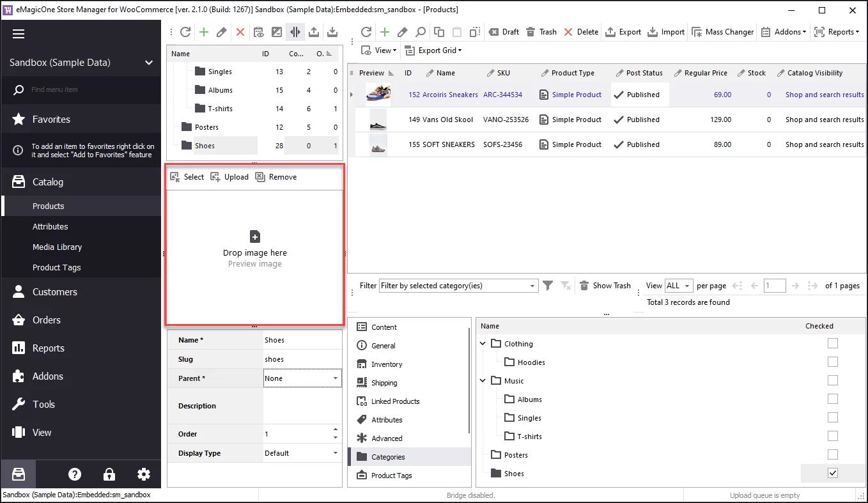868x503 pixels.
Task: Open the Inventory product section
Action: point(387,364)
